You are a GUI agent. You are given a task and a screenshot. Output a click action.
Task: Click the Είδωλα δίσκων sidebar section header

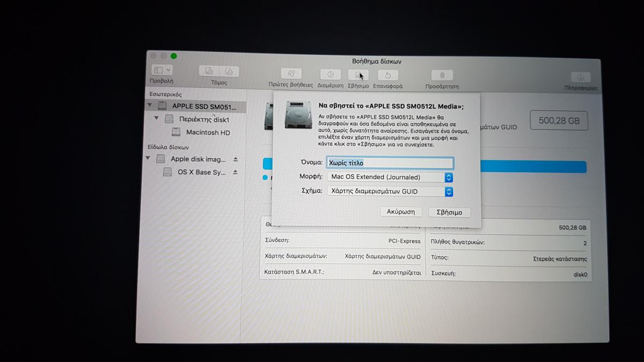coord(169,147)
